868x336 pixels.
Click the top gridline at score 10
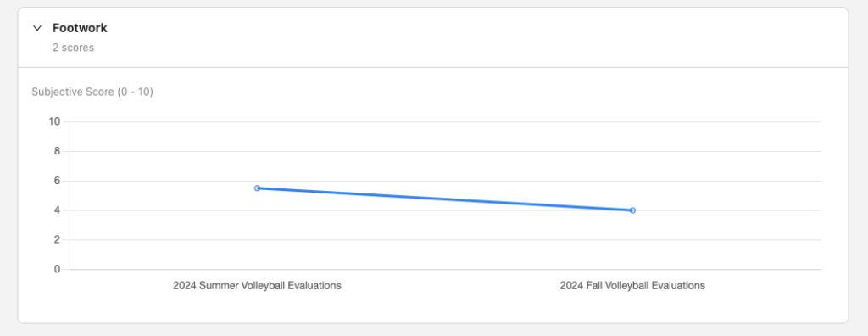pyautogui.click(x=444, y=122)
